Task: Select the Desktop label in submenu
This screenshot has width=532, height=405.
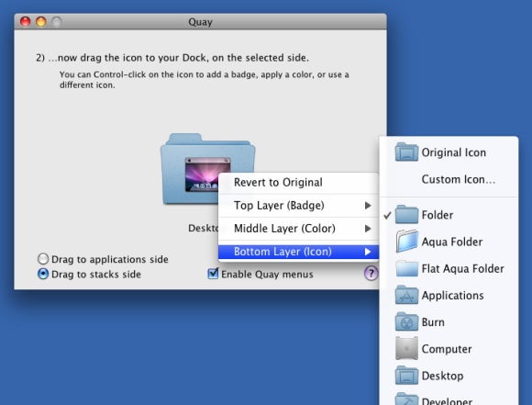Action: (x=442, y=376)
